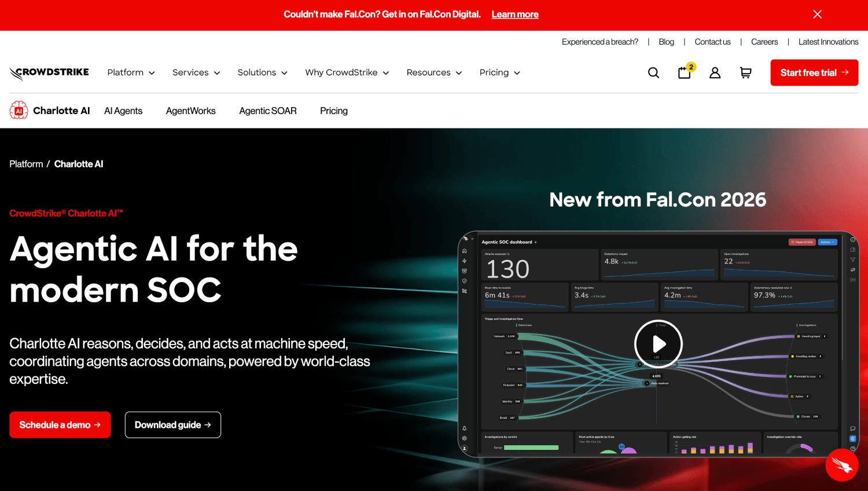Open Pricing in the Charlotte AI sub-navigation
The height and width of the screenshot is (491, 868).
click(334, 111)
